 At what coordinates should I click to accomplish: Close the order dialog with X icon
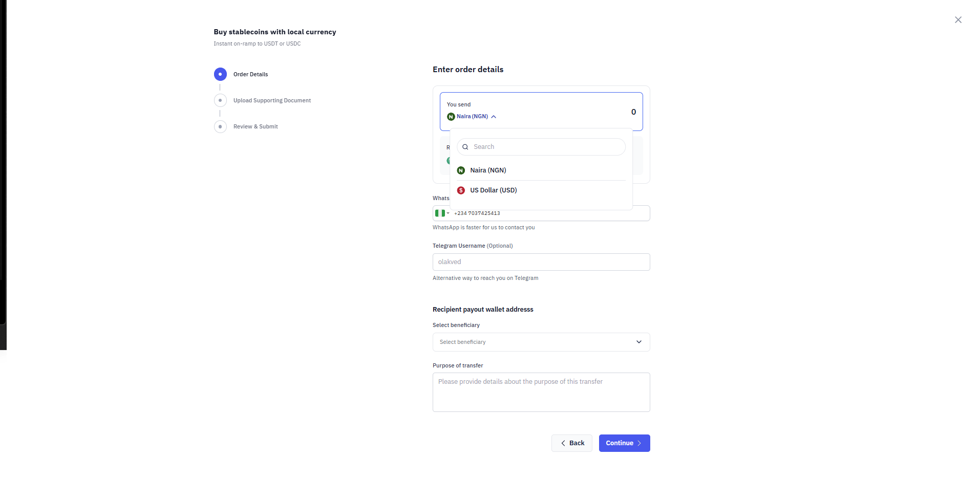958,20
